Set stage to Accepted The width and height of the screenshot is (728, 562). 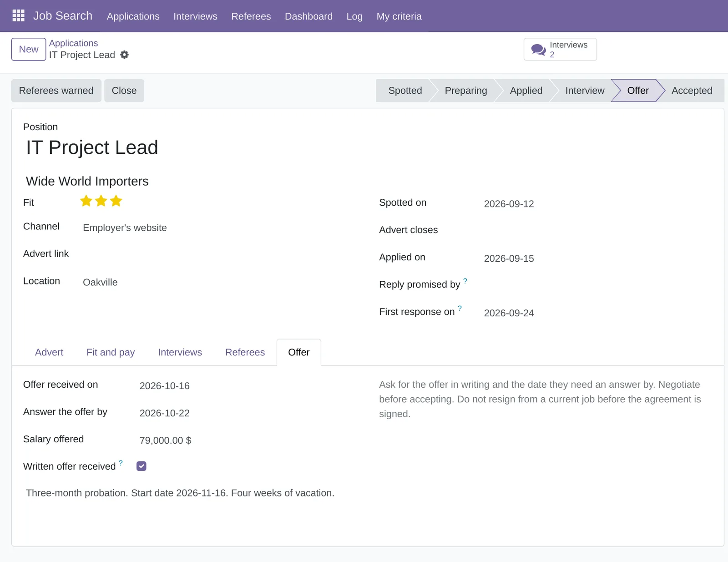692,91
